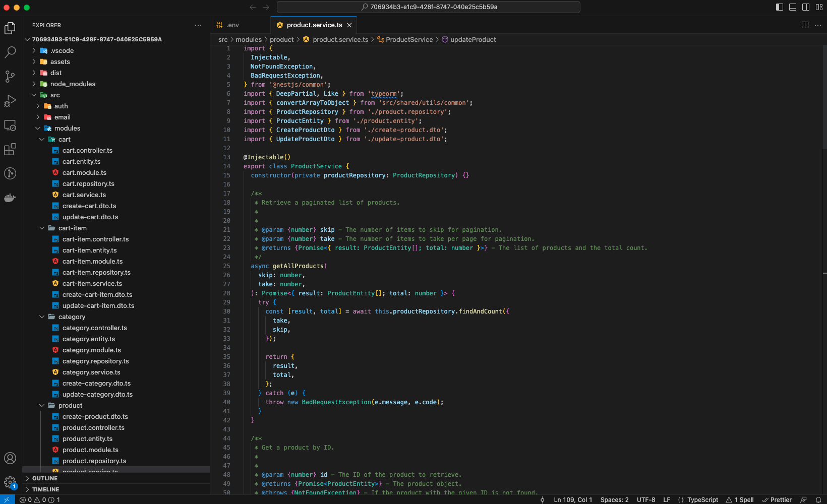Open the Extensions view
Image resolution: width=827 pixels, height=504 pixels.
(x=10, y=149)
